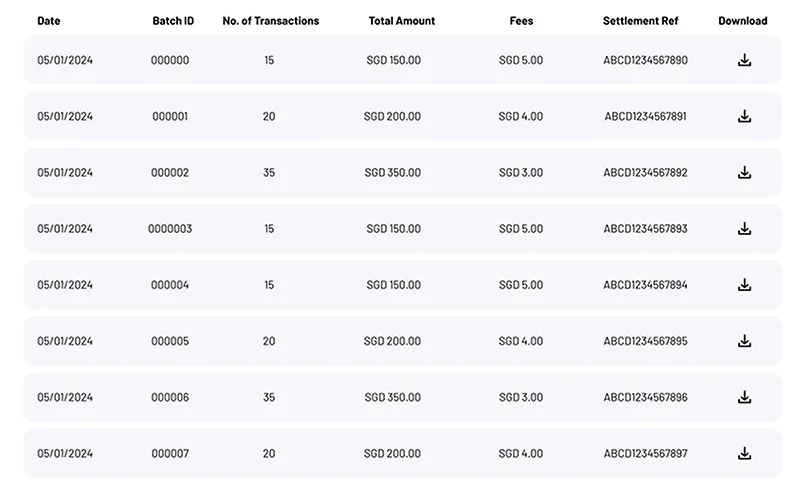Click the Fees column header
Viewport: 808px width, 498px height.
pyautogui.click(x=521, y=21)
